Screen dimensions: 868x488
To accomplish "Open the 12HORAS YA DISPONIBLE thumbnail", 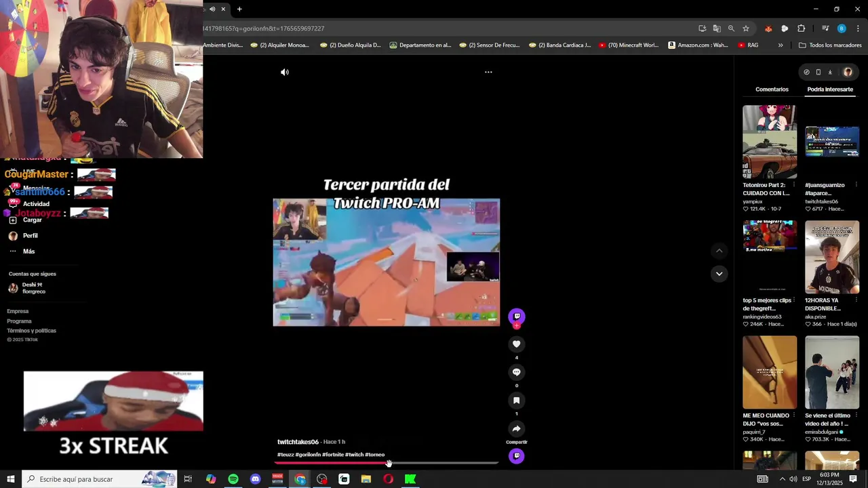I will coord(832,257).
